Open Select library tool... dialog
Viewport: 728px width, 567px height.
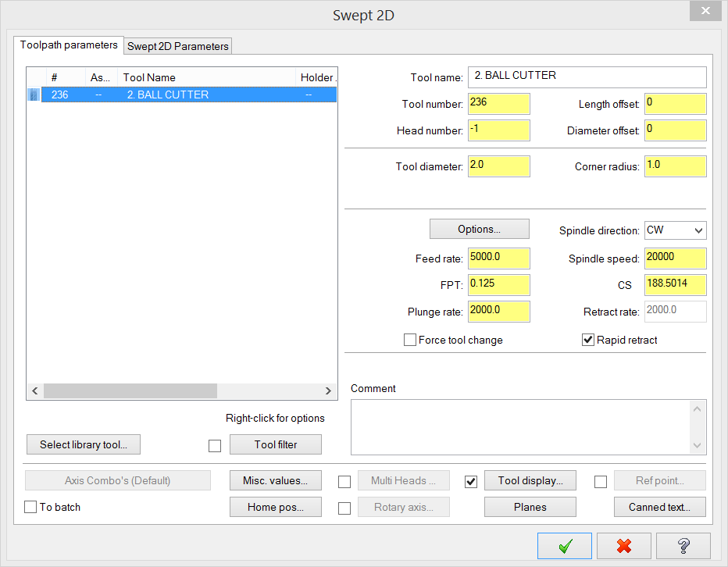click(x=84, y=444)
